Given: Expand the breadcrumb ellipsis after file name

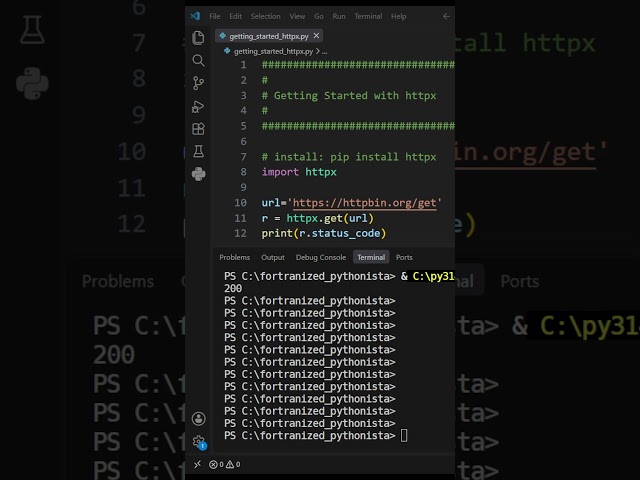Looking at the screenshot, I should click(324, 51).
